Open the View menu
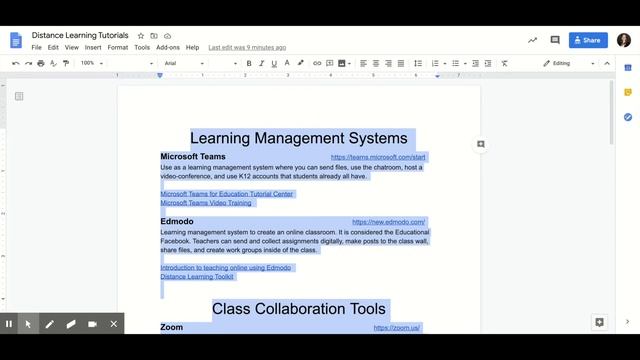This screenshot has width=640, height=360. (x=71, y=47)
